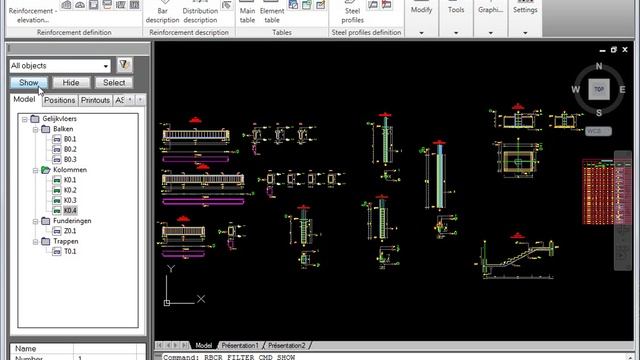Select beam B0.3 in the tree
The height and width of the screenshot is (360, 640).
70,160
